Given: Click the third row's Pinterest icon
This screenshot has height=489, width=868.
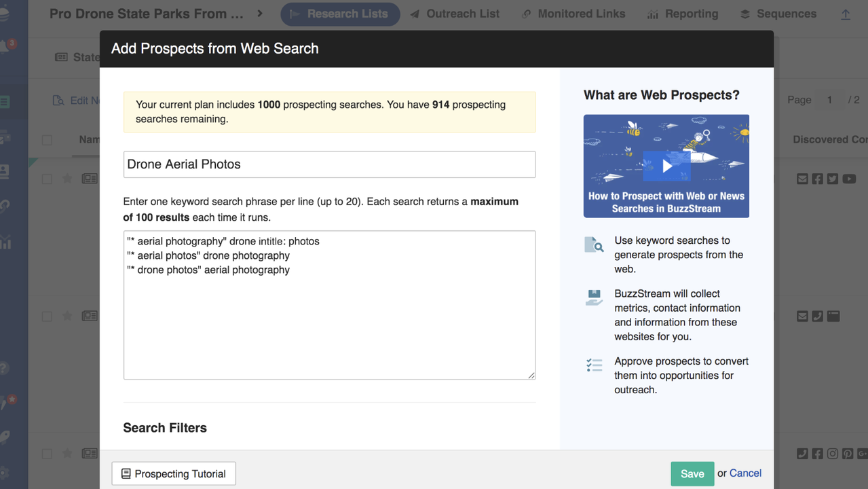Looking at the screenshot, I should point(847,454).
